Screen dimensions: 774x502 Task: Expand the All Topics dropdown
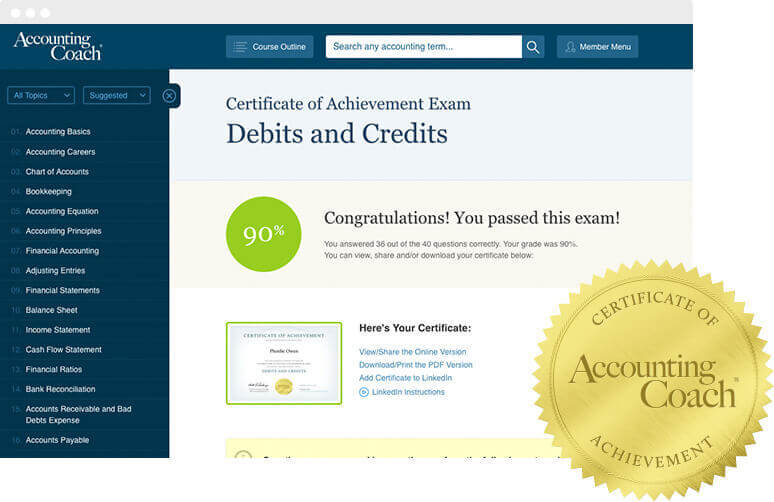41,95
